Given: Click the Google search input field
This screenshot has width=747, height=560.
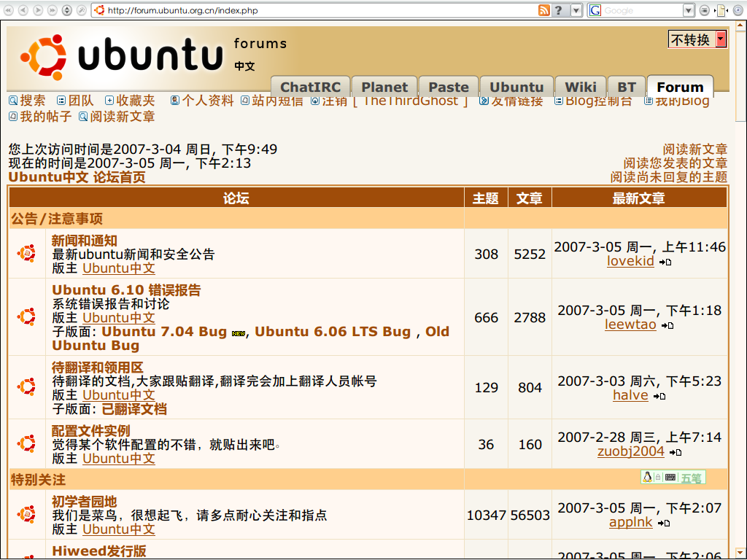Looking at the screenshot, I should tap(642, 10).
